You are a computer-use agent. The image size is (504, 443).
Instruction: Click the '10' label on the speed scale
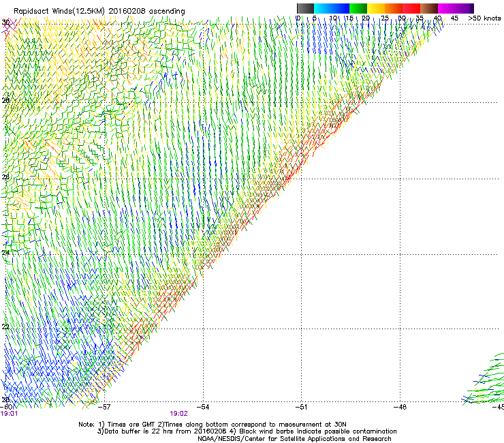(x=333, y=18)
